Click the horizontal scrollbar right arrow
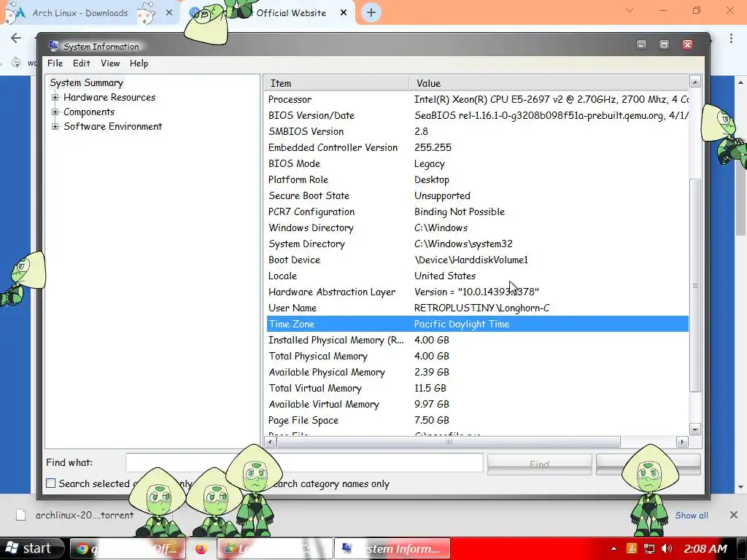The height and width of the screenshot is (560, 747). click(x=682, y=442)
